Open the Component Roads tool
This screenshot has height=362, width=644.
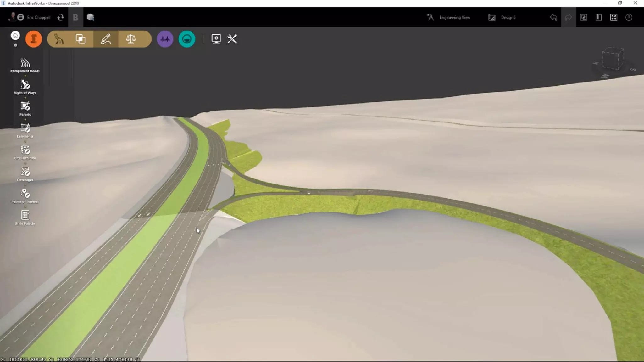[25, 65]
